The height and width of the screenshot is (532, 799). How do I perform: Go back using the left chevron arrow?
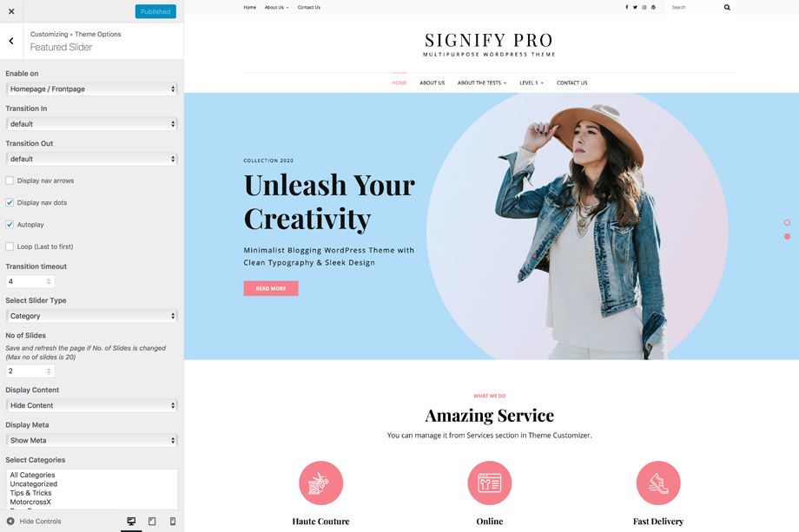(11, 41)
